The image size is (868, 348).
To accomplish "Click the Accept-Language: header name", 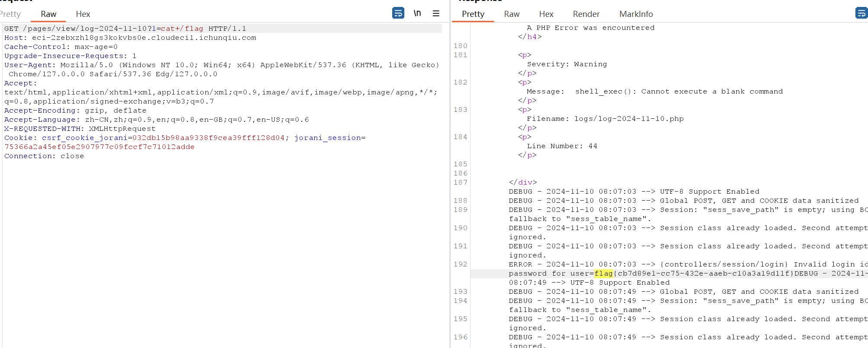I will [x=42, y=120].
